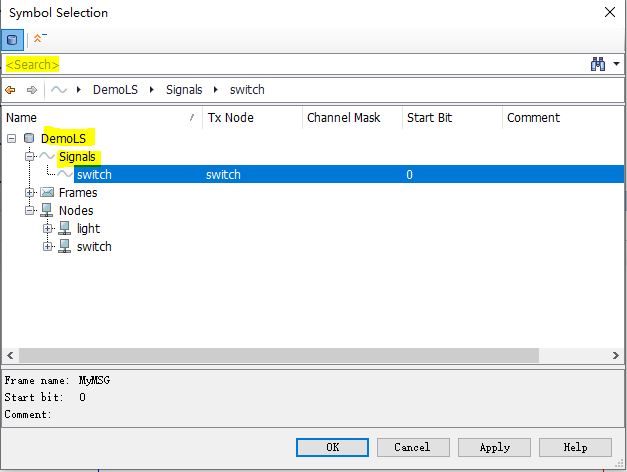Screen dimensions: 627x472
Task: Open the search options dropdown arrow
Action: coord(616,64)
